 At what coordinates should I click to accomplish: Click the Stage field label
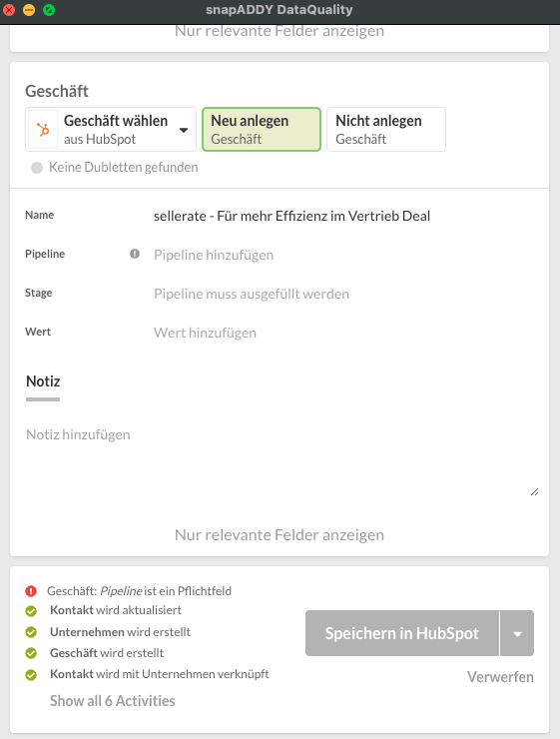pyautogui.click(x=39, y=293)
